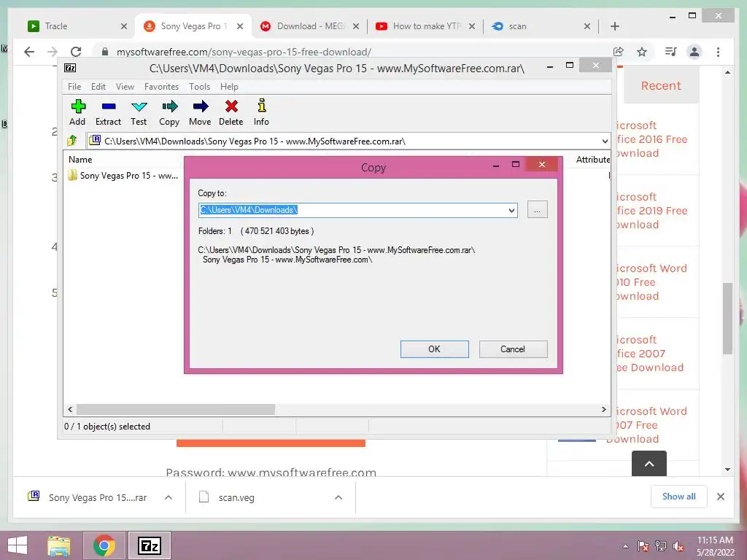Screen dimensions: 747x560
Task: Open a new Chrome tab with plus
Action: (614, 26)
